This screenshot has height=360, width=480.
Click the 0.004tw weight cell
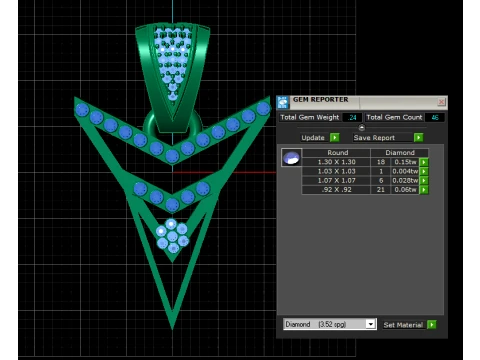pyautogui.click(x=405, y=171)
